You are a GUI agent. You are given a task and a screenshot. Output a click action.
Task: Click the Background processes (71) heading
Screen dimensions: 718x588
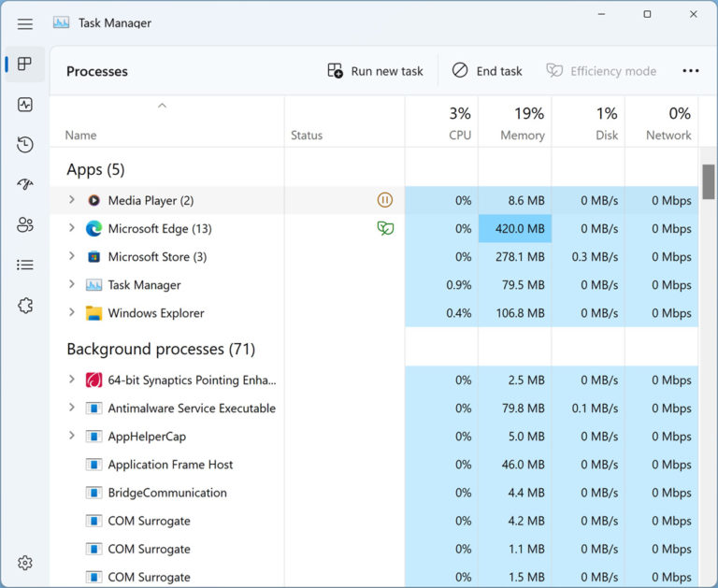(161, 349)
